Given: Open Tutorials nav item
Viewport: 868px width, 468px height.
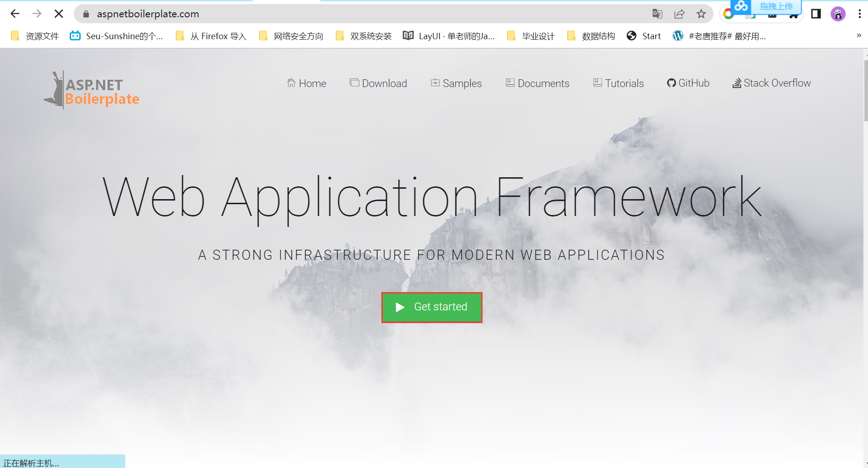Looking at the screenshot, I should pos(618,83).
